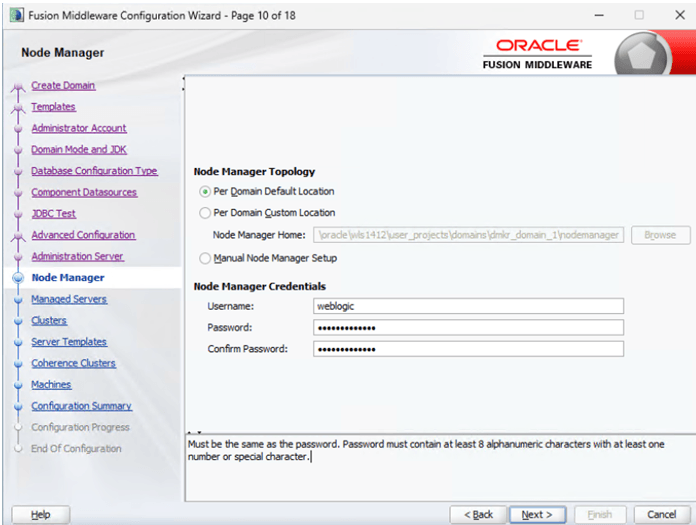
Task: Click the Browse button
Action: (660, 235)
